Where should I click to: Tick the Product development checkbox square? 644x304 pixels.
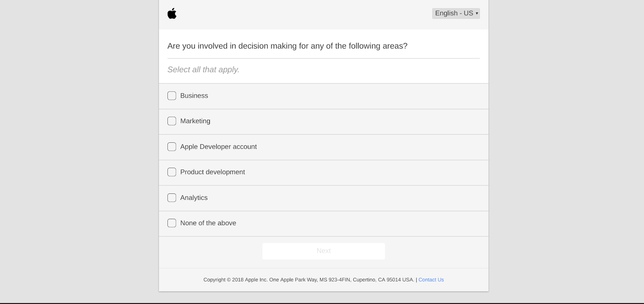coord(172,172)
